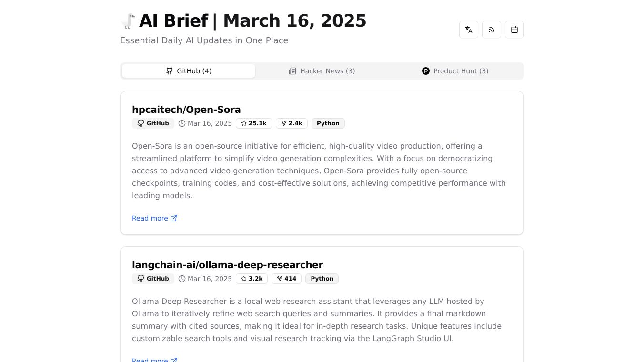
Task: Click the star count badge 25.1k
Action: (254, 123)
